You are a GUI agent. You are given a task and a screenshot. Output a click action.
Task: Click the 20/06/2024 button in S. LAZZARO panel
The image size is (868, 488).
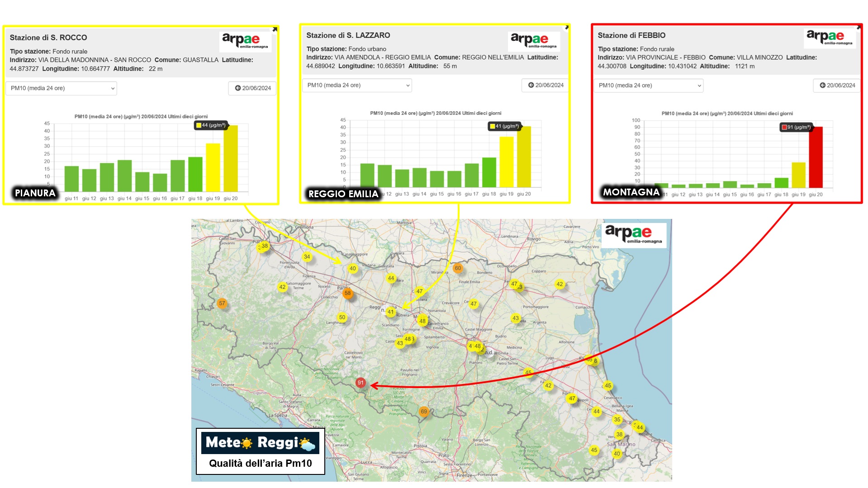(x=545, y=85)
